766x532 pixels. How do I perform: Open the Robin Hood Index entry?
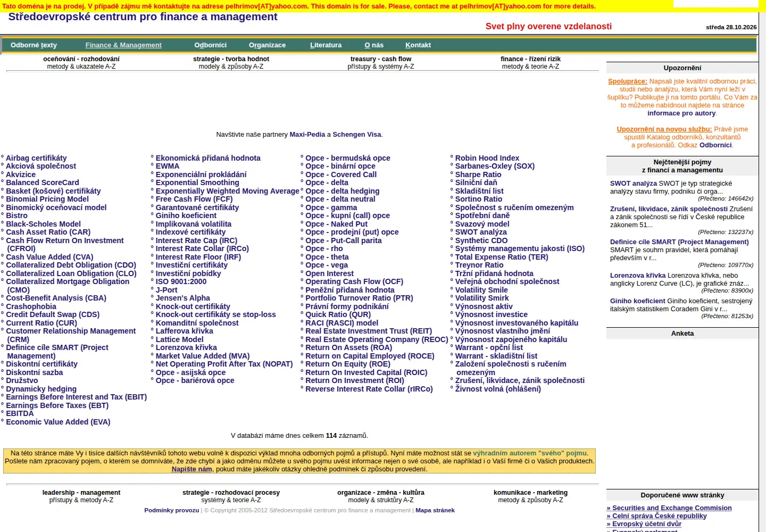pyautogui.click(x=487, y=158)
